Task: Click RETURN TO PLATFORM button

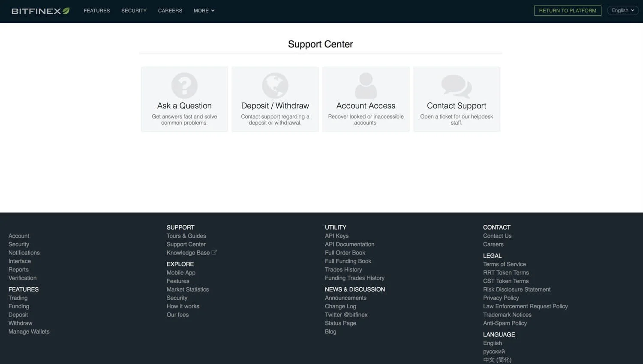Action: (567, 10)
